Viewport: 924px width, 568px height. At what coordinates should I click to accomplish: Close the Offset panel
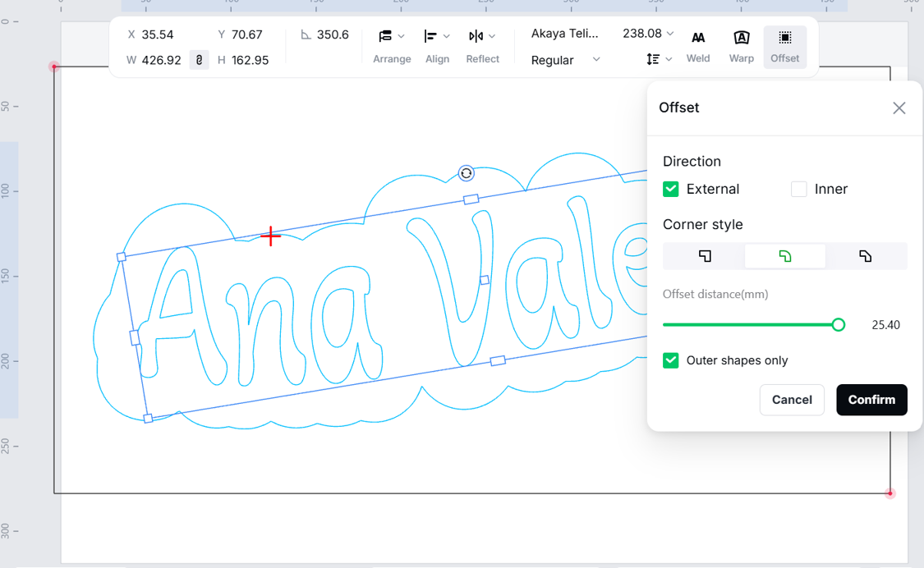[x=899, y=108]
